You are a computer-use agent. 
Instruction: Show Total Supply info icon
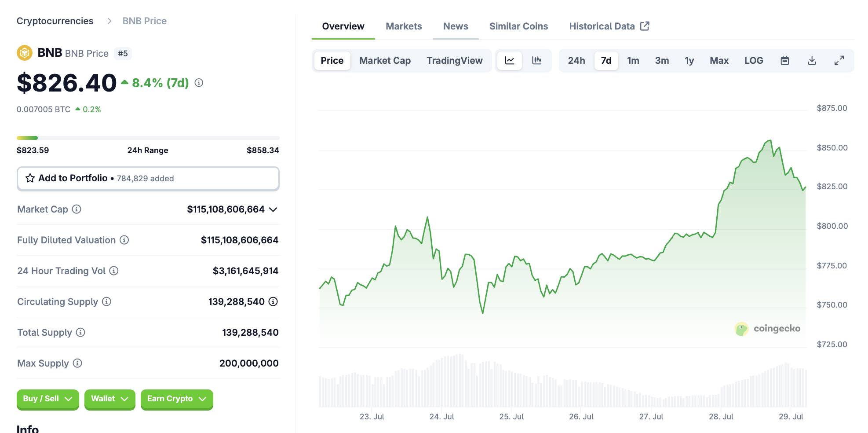click(x=80, y=332)
